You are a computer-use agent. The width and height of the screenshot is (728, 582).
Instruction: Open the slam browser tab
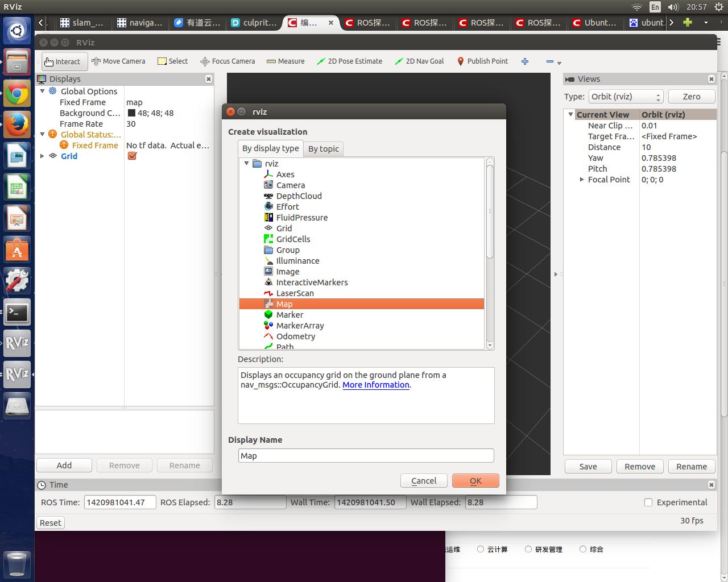coord(82,23)
